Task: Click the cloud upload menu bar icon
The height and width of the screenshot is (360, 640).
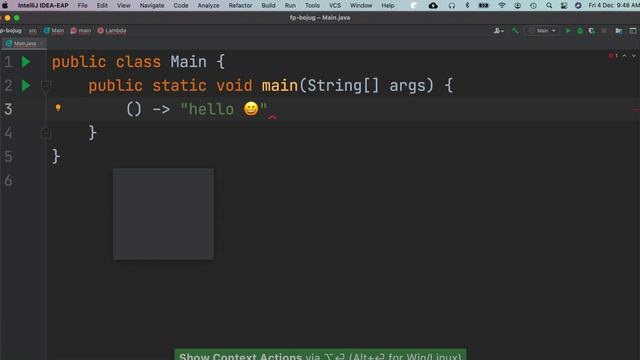Action: point(433,6)
